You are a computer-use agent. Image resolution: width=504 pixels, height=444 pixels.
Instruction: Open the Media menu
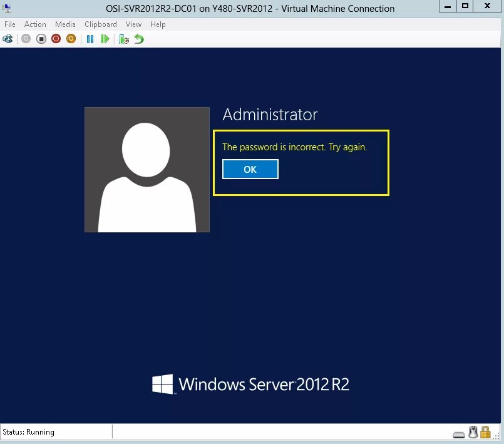pos(65,24)
